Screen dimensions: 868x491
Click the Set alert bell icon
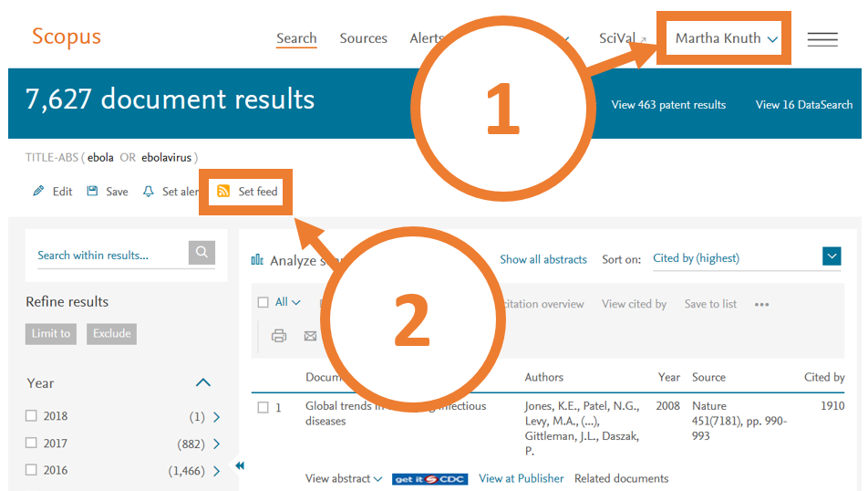click(149, 192)
